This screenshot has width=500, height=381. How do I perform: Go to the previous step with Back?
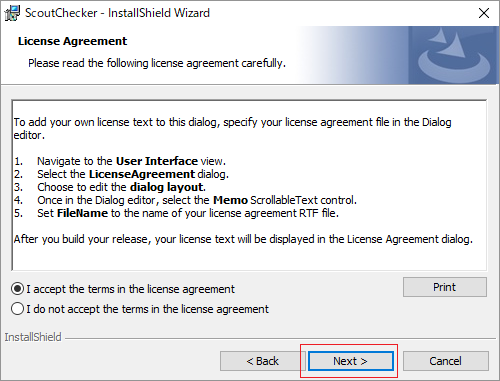pyautogui.click(x=262, y=361)
